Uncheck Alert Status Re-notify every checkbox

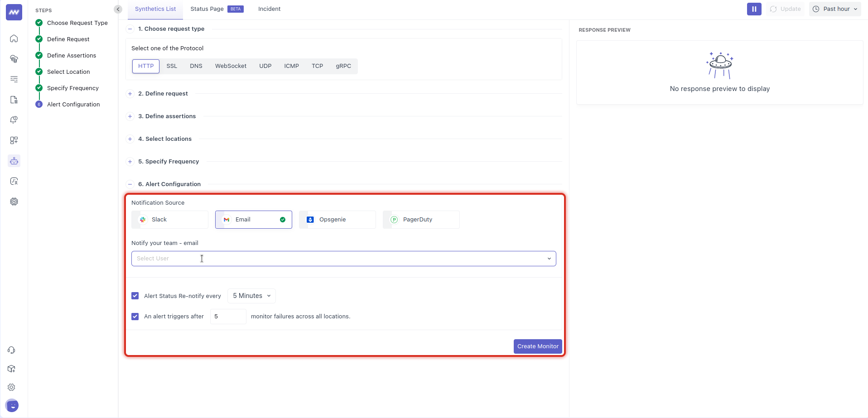135,296
